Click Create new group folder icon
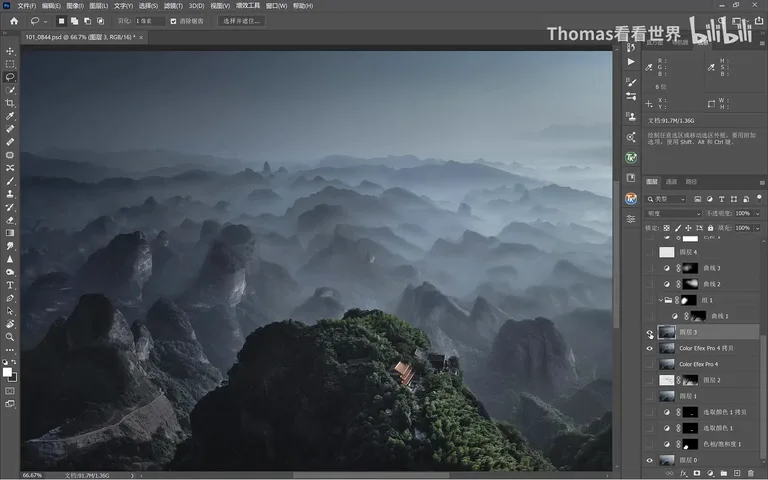This screenshot has height=480, width=768. (723, 473)
